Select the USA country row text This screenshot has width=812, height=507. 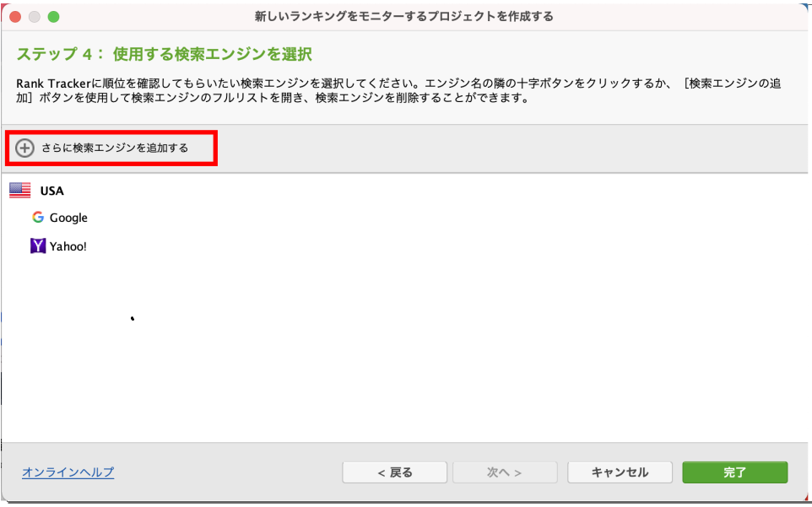[51, 191]
